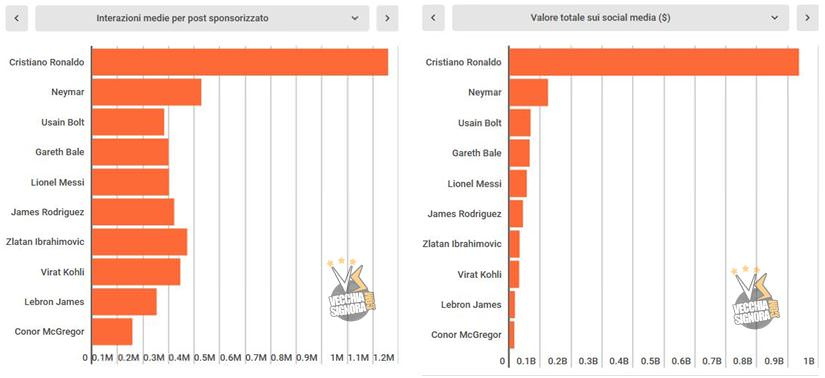This screenshot has height=378, width=825.
Task: Click the Lebron James label on left chart
Action: coord(54,302)
